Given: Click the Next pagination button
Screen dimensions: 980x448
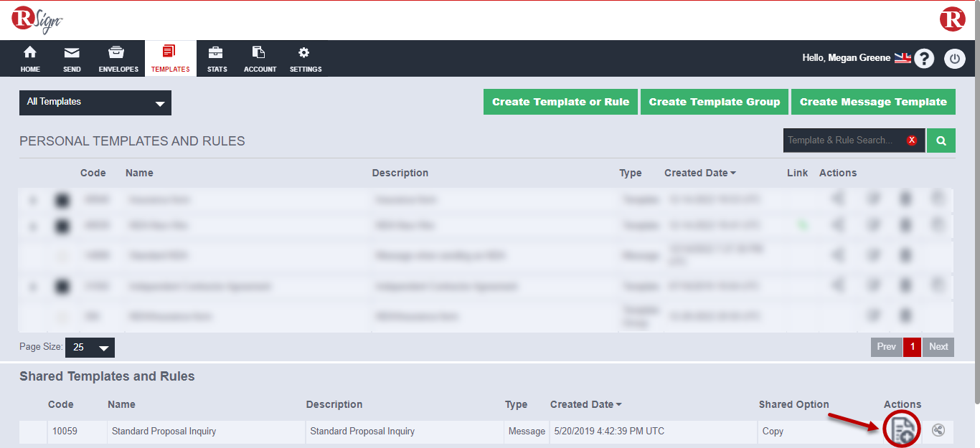Looking at the screenshot, I should click(938, 347).
